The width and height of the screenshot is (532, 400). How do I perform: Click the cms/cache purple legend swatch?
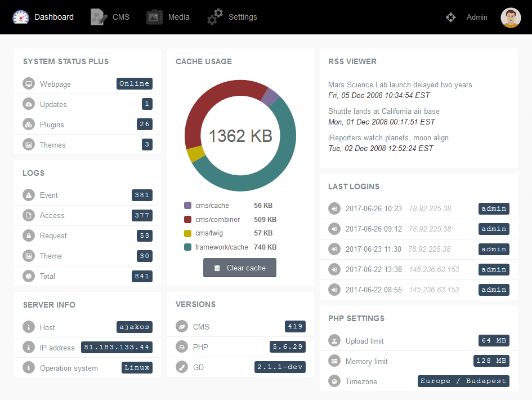(187, 205)
